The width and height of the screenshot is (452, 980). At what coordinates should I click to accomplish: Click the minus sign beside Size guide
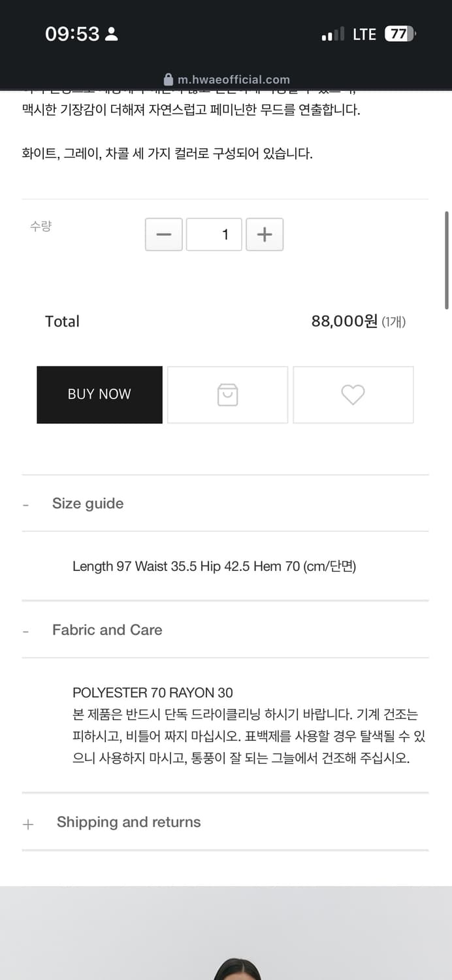coord(25,505)
